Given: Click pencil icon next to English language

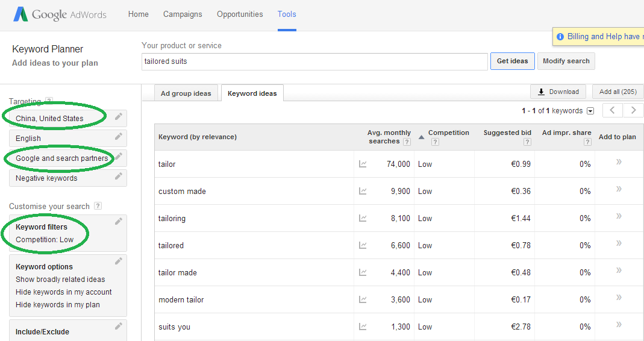Looking at the screenshot, I should (x=118, y=136).
